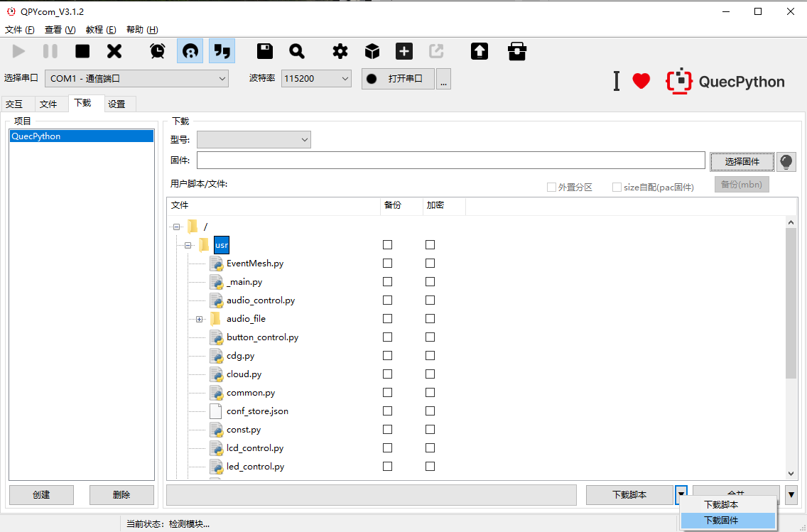Click the X clear icon in toolbar
The height and width of the screenshot is (532, 807).
coord(114,51)
